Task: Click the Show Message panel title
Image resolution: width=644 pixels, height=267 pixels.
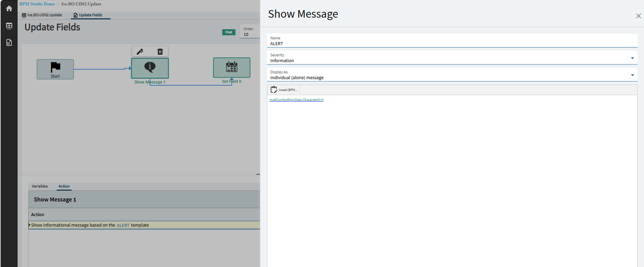Action: pos(303,14)
